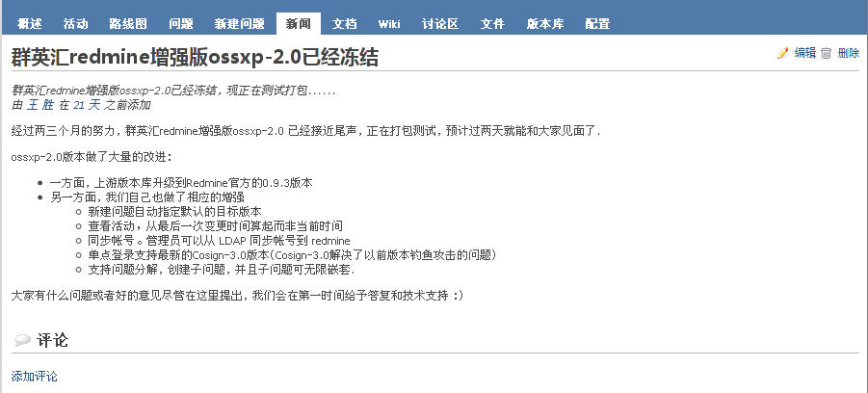The height and width of the screenshot is (393, 868).
Task: Click the sub-bullet 新建问题自动指定默认的目标版本
Action: (175, 212)
